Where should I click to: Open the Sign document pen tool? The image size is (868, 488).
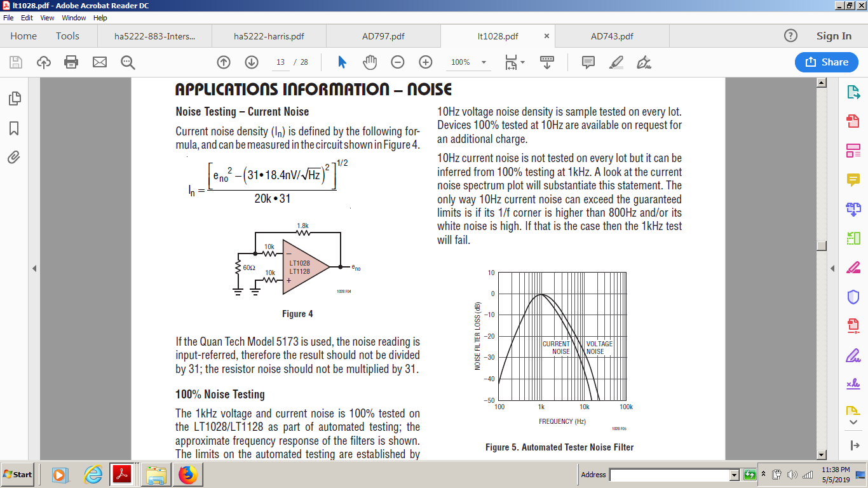(x=644, y=62)
